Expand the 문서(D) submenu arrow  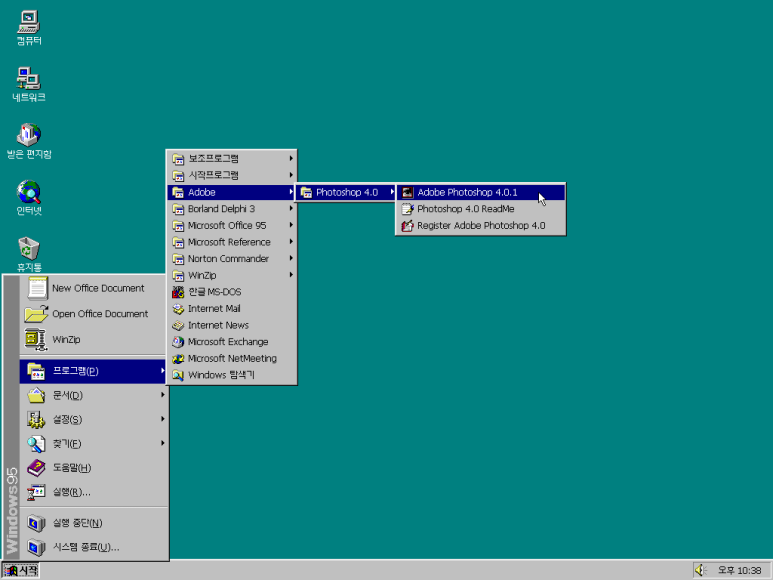point(162,395)
